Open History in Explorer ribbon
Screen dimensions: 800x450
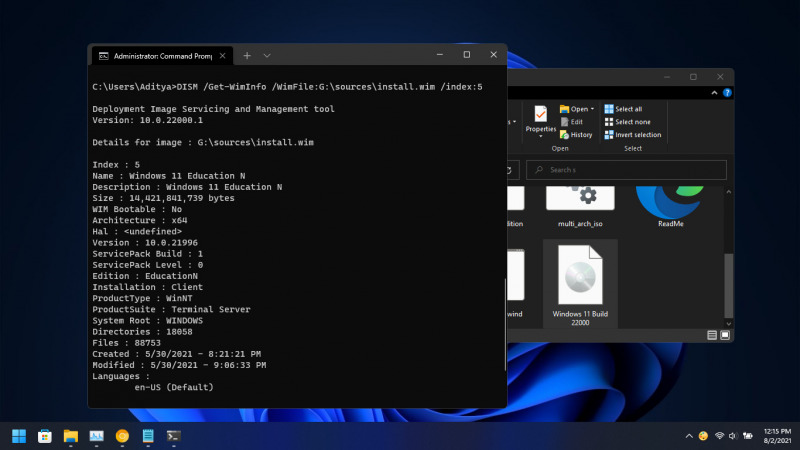point(576,135)
